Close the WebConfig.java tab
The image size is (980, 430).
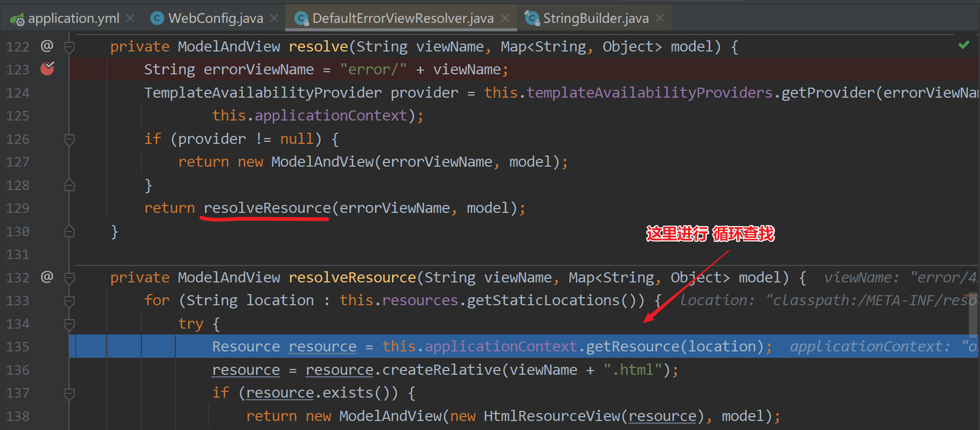274,19
